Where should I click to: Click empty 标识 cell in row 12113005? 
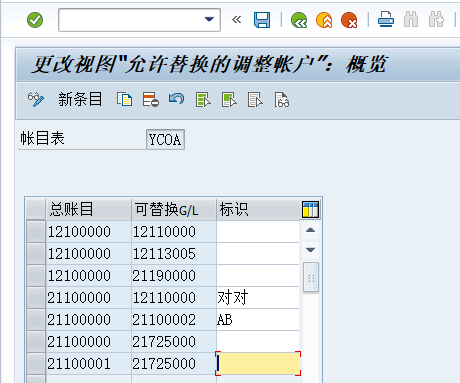click(258, 254)
